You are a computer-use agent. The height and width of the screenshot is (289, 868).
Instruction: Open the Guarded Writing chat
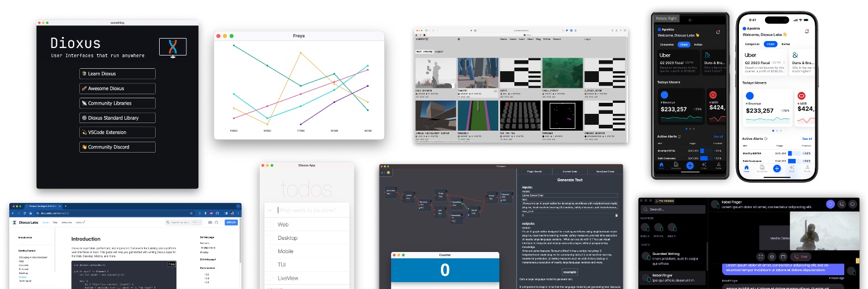click(x=673, y=258)
